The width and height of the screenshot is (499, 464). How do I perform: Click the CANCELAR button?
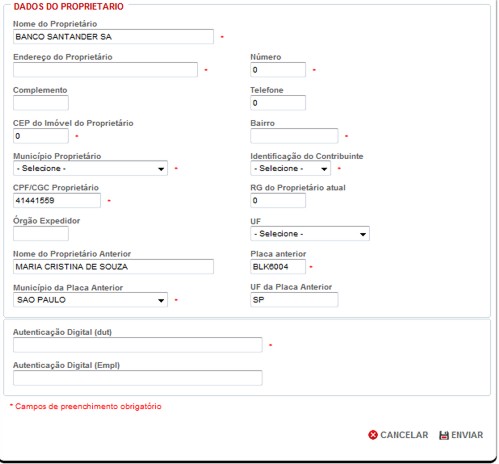tap(398, 435)
